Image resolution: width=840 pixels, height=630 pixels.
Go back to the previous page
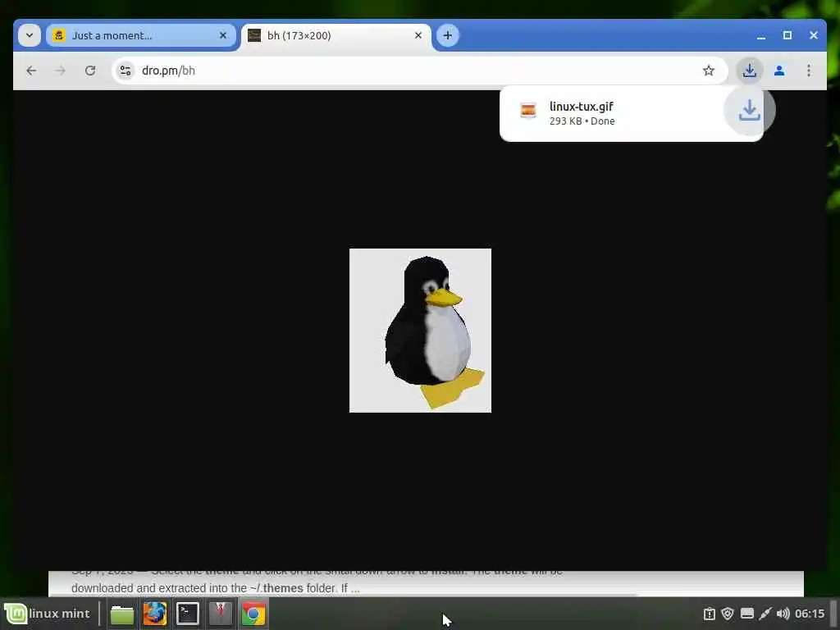point(32,71)
